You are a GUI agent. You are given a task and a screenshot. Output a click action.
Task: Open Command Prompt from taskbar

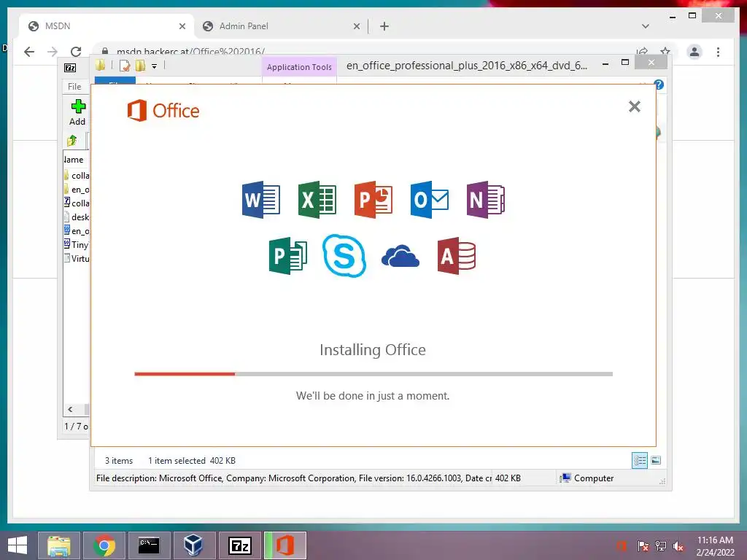coord(149,545)
